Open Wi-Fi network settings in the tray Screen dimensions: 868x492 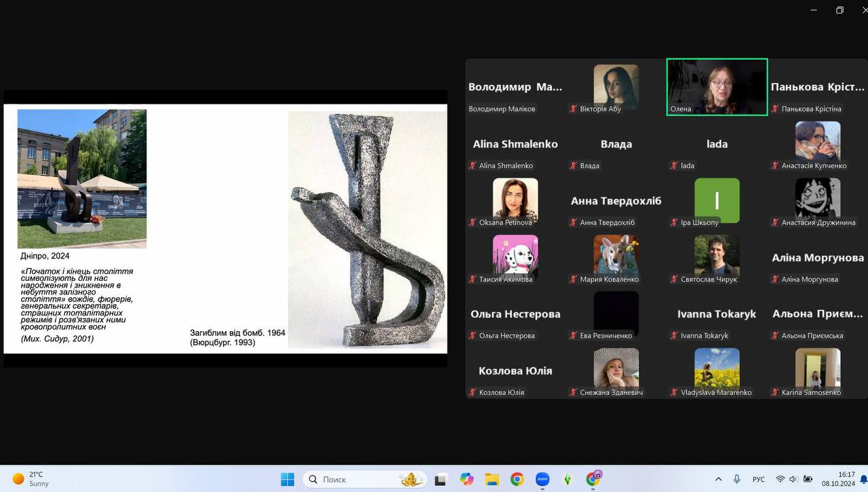coord(781,479)
